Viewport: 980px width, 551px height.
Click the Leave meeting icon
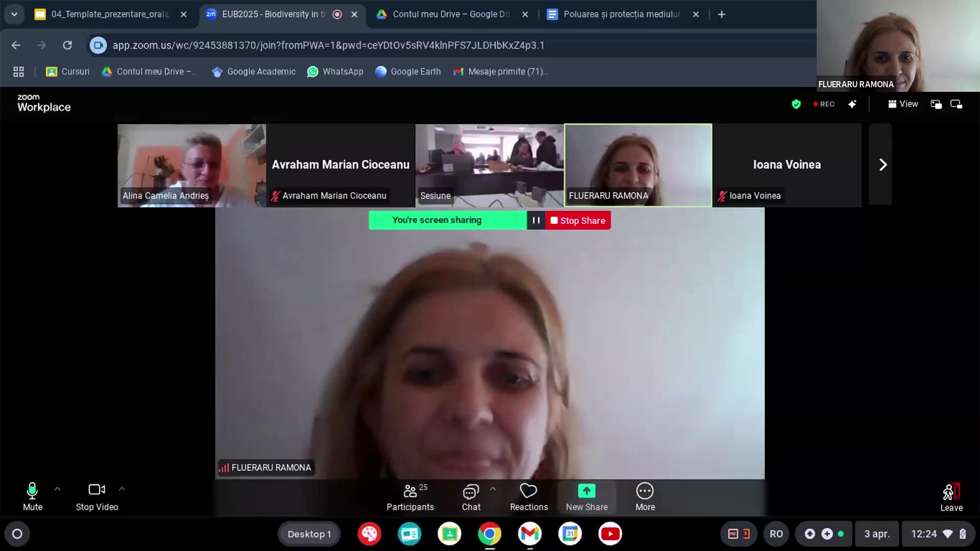(x=951, y=492)
